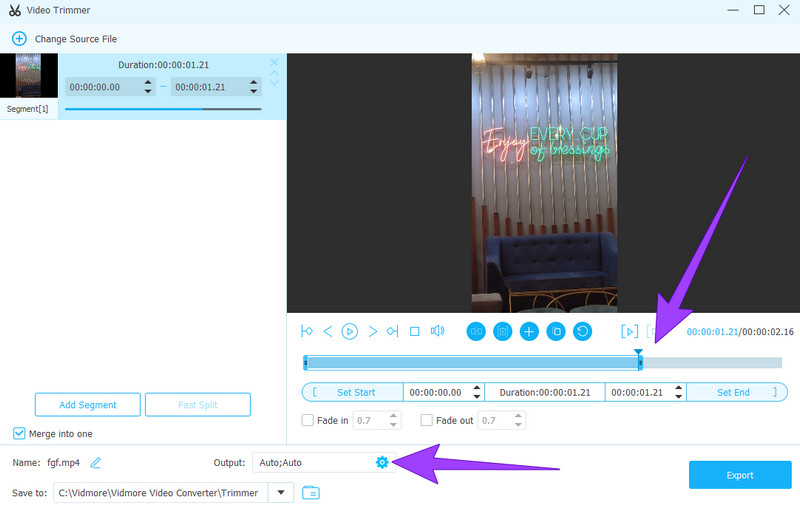800x506 pixels.
Task: Move Segment[1] up with arrow
Action: point(274,73)
